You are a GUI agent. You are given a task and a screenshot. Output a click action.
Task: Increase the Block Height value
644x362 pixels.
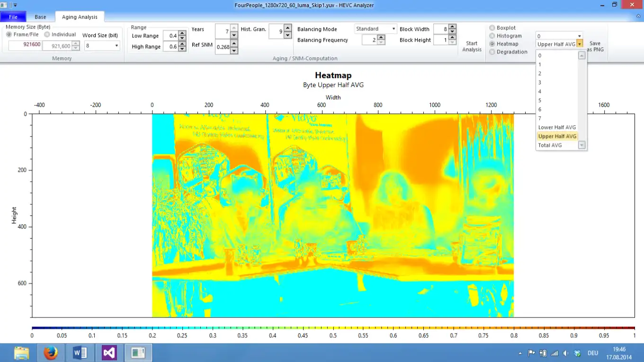click(452, 38)
